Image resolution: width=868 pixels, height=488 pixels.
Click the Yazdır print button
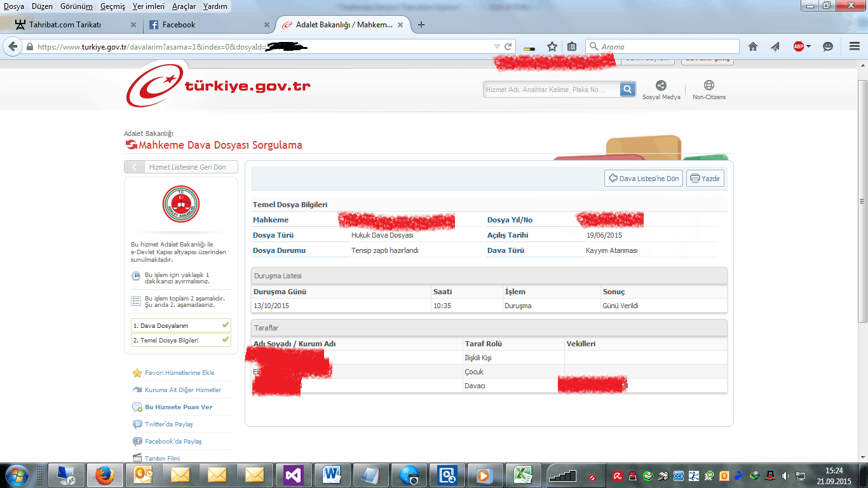pyautogui.click(x=705, y=179)
